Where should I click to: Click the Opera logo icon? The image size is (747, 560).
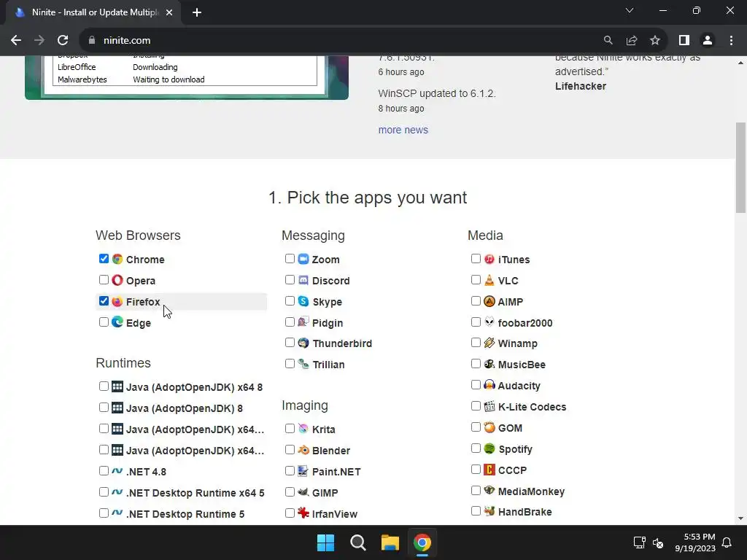[117, 280]
